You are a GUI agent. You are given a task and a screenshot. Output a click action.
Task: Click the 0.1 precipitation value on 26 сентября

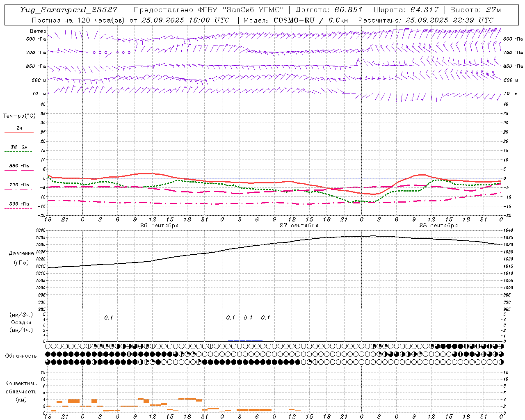tap(108, 317)
